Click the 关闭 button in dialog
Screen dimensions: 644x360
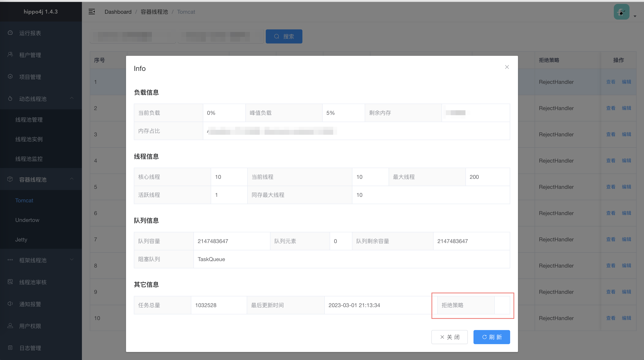click(450, 337)
